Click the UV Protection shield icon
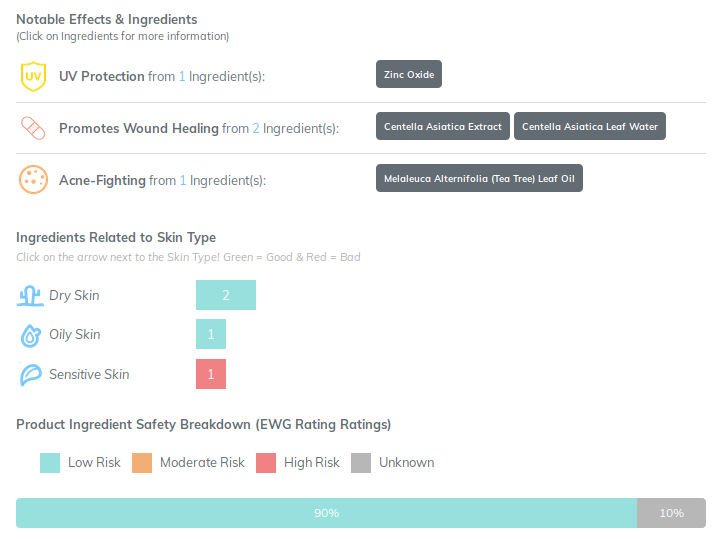The height and width of the screenshot is (539, 714). point(33,76)
